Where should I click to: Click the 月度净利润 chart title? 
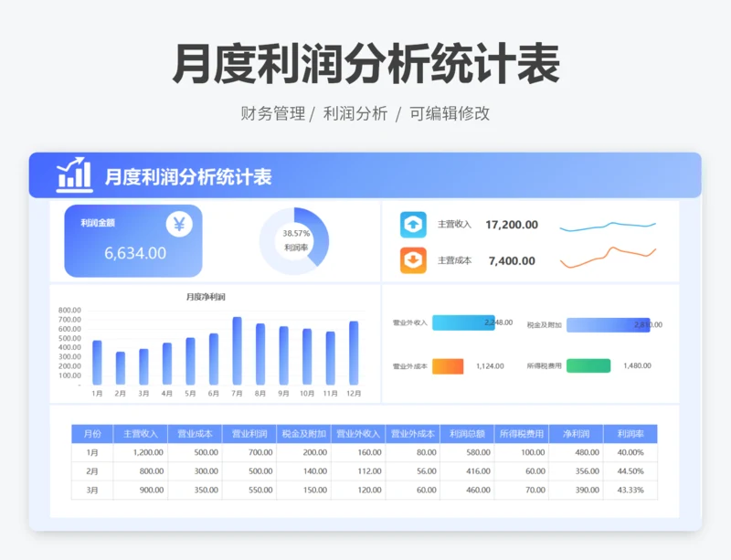coord(206,297)
